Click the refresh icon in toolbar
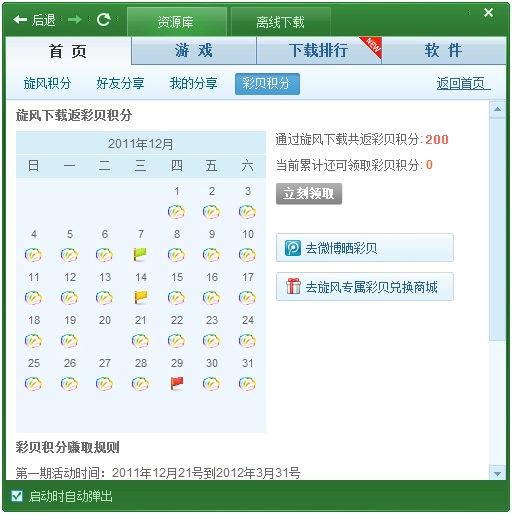Screen dimensions: 512x514 [x=103, y=19]
